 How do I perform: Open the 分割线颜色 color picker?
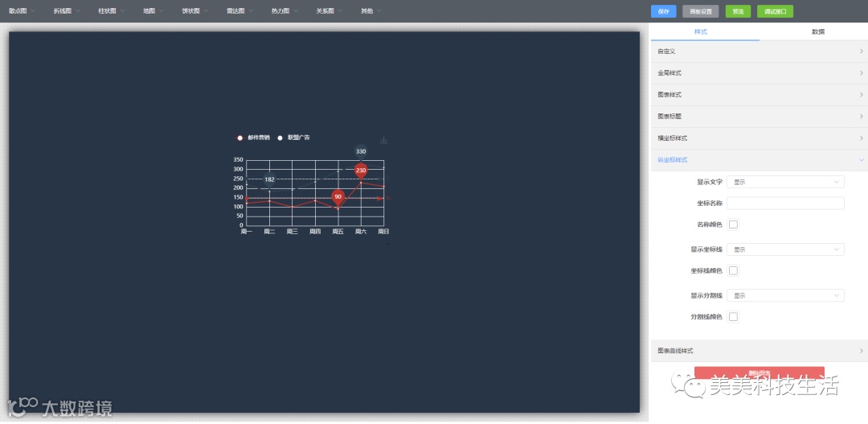coord(734,316)
